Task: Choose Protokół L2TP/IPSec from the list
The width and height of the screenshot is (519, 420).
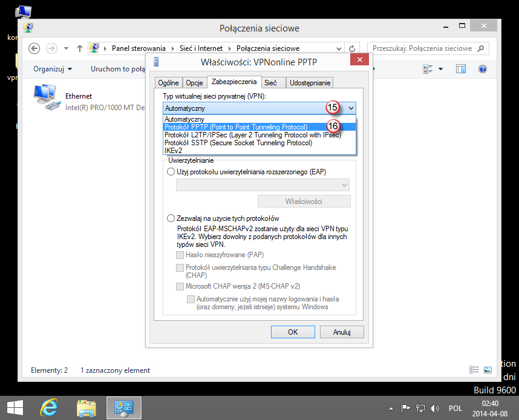Action: tap(259, 135)
